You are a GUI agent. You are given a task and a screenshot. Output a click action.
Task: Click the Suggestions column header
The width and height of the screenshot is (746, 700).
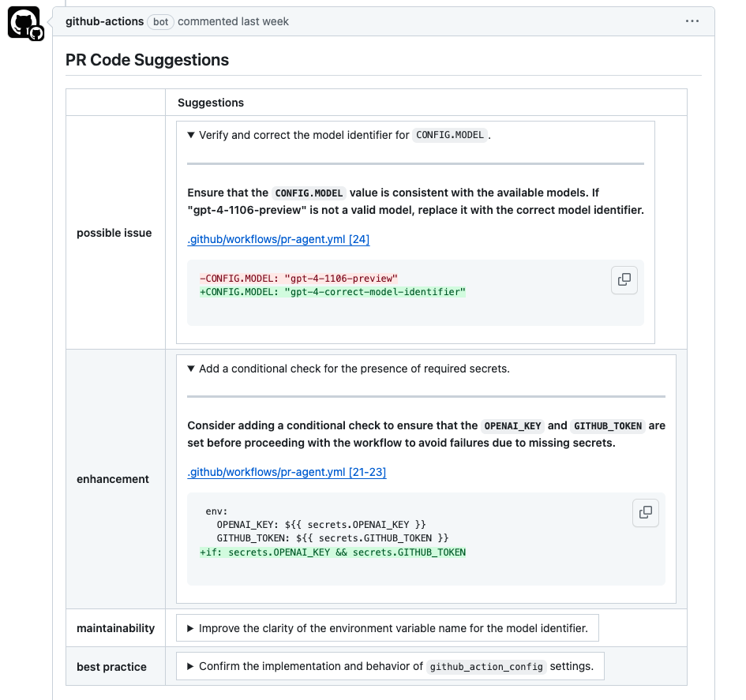210,103
